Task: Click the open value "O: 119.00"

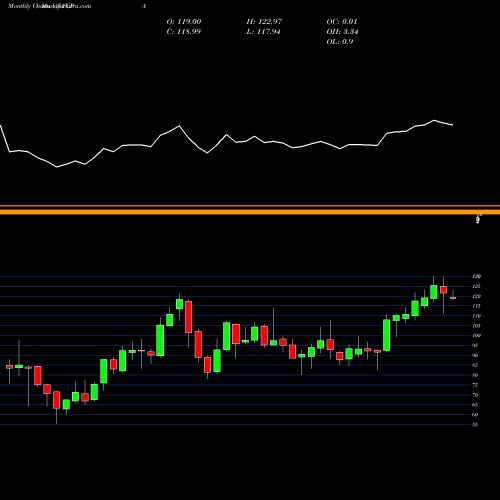Action: 184,22
